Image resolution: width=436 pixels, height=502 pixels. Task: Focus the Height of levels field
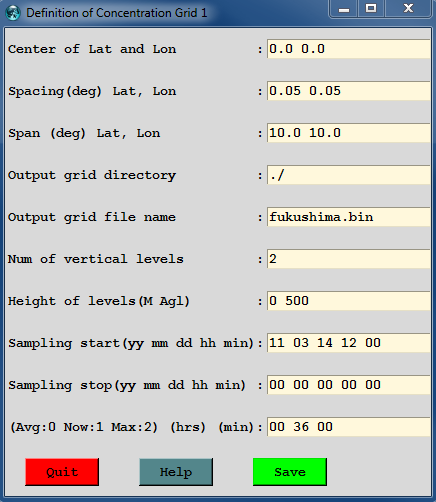pos(349,301)
